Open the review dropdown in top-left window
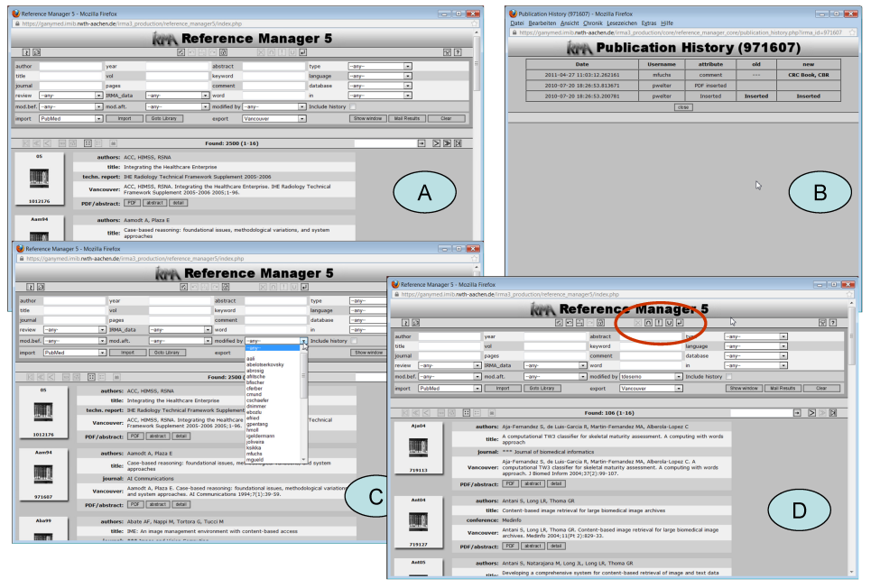 (x=70, y=96)
